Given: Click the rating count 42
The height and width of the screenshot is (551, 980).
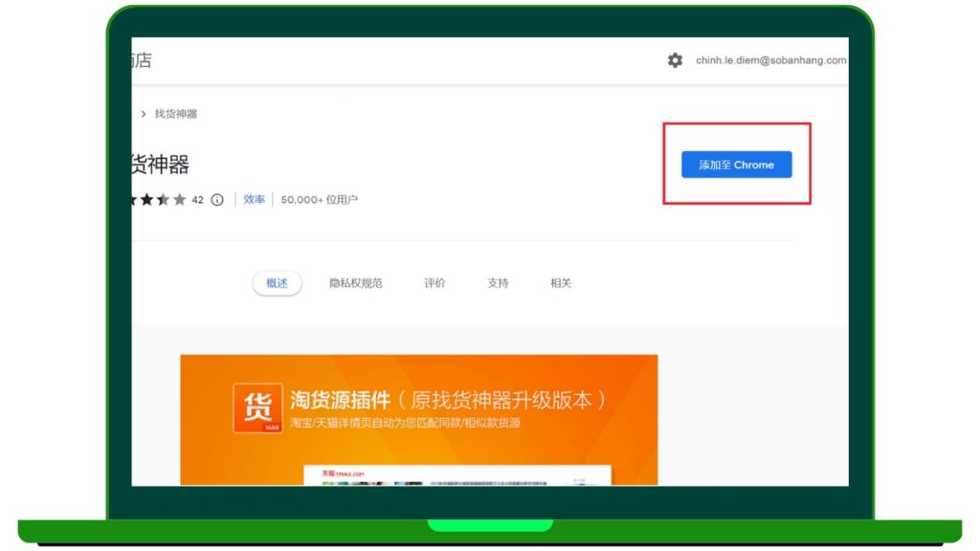Looking at the screenshot, I should [x=197, y=200].
